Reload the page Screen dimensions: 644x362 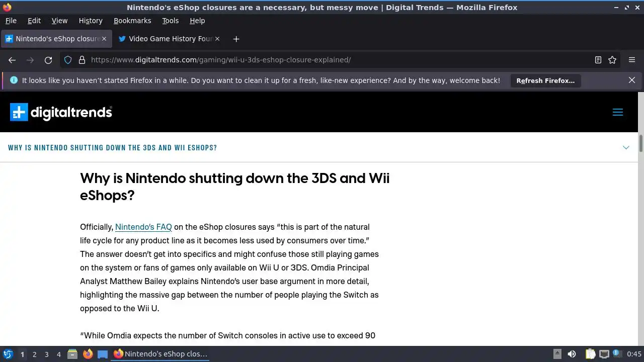coord(48,60)
